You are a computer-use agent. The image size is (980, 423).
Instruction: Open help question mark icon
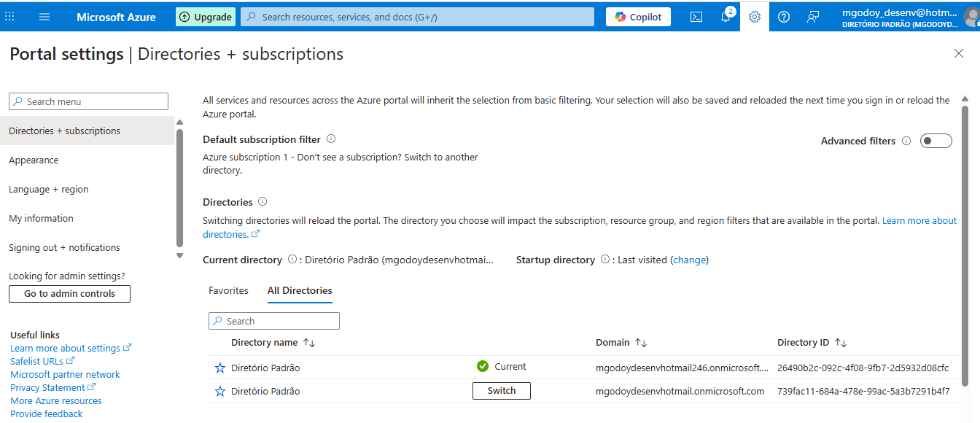[784, 17]
